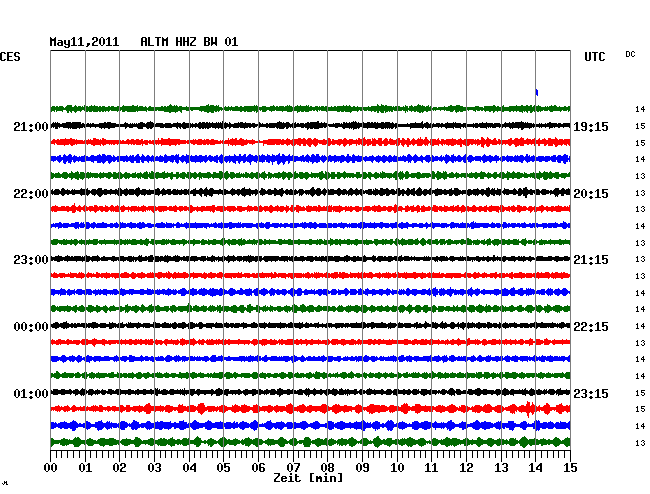Click minute tick label 12 on axis

click(x=466, y=468)
